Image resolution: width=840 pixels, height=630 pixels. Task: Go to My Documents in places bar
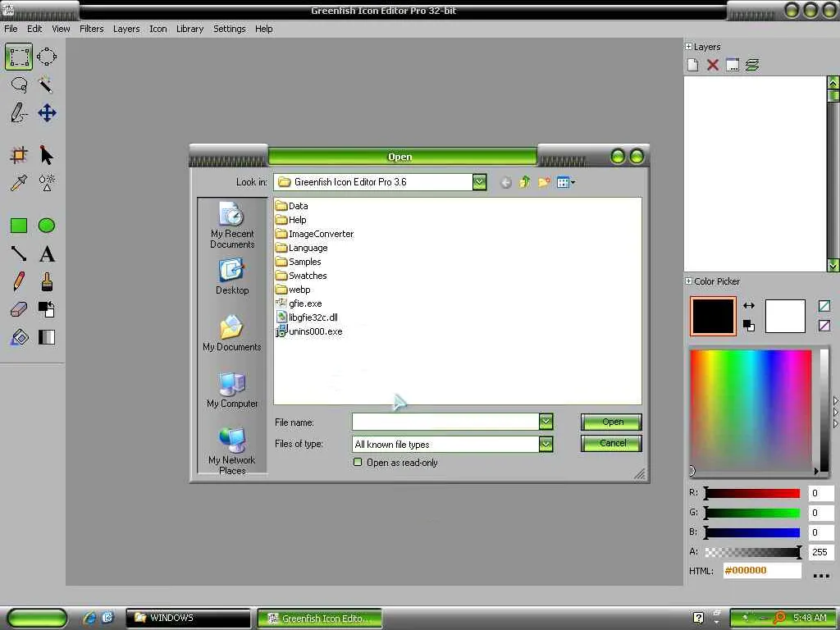(232, 333)
